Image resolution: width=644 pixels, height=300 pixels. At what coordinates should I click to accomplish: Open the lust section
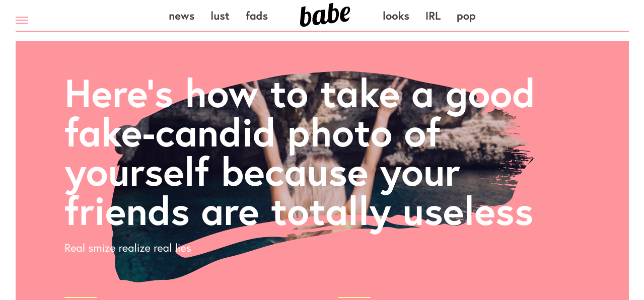pos(220,16)
